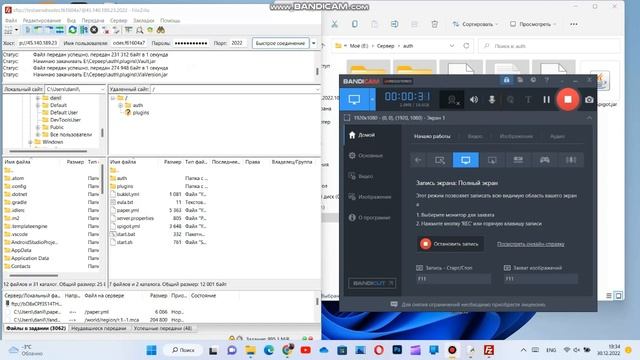Toggle local directory tree display in toolbar
This screenshot has height=360, width=640.
click(x=38, y=30)
